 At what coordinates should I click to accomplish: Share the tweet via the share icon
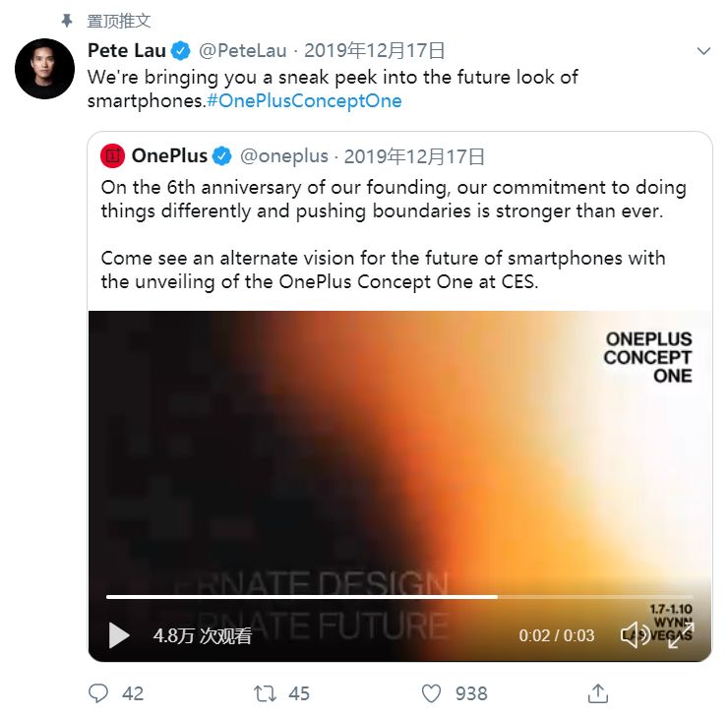(x=597, y=693)
